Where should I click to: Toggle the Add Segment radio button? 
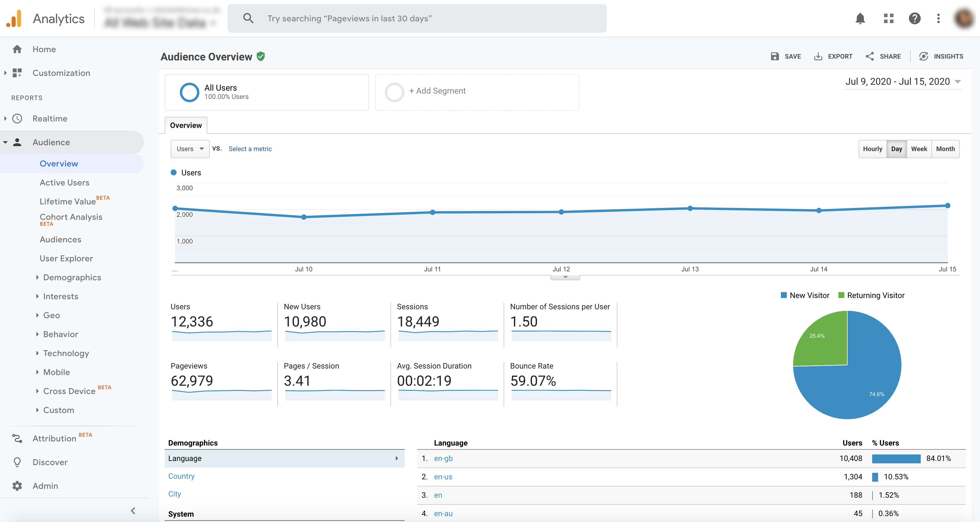(x=393, y=91)
